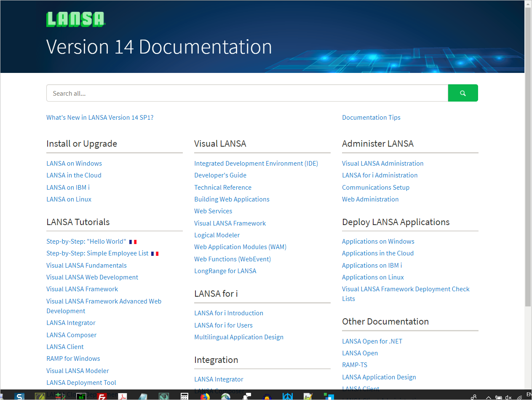The height and width of the screenshot is (400, 532).
Task: Open LANSA for i for Users
Action: point(223,325)
